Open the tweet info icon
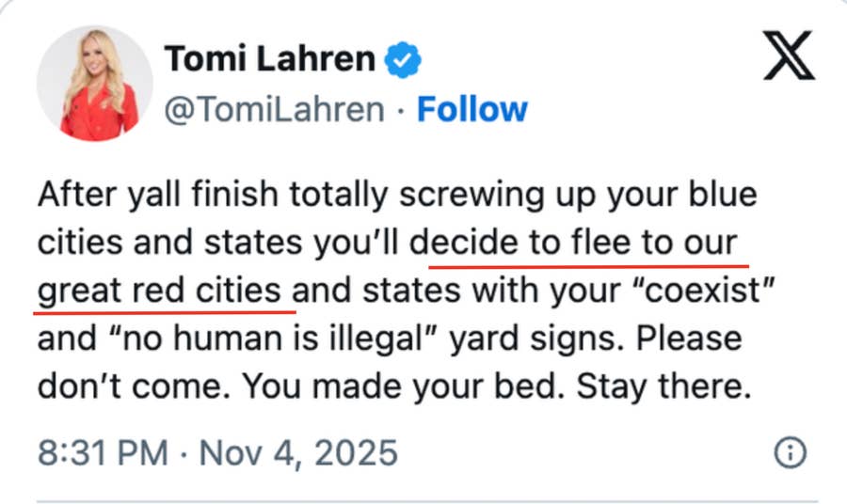The width and height of the screenshot is (847, 504). pyautogui.click(x=789, y=453)
